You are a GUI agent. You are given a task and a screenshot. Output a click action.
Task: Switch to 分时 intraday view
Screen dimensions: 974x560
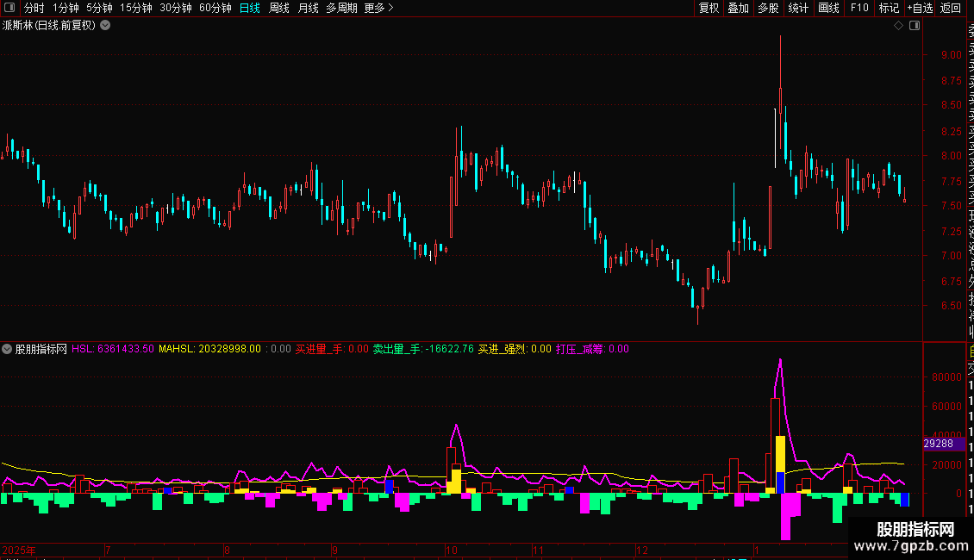tap(34, 8)
